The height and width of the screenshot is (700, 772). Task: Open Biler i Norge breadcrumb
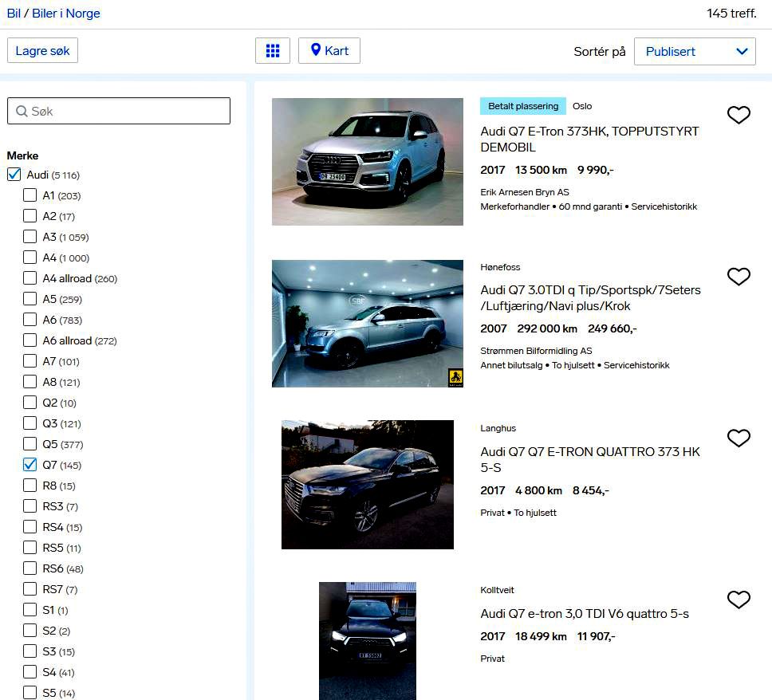[66, 14]
